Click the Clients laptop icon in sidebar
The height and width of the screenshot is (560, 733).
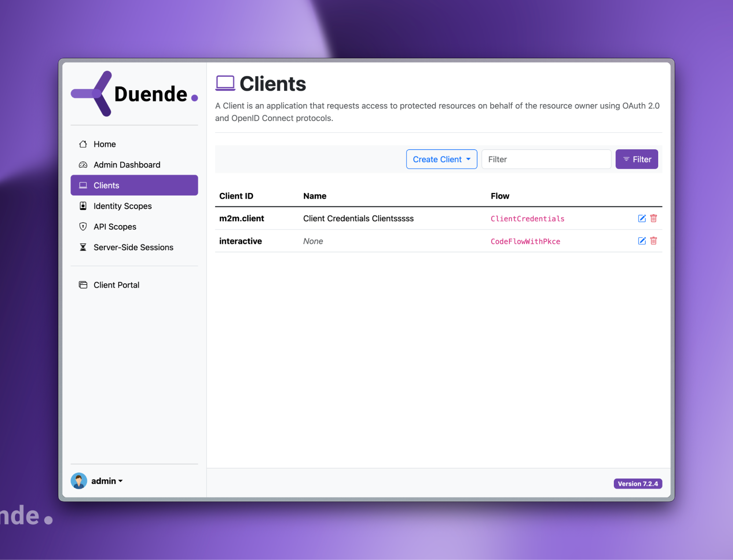83,185
